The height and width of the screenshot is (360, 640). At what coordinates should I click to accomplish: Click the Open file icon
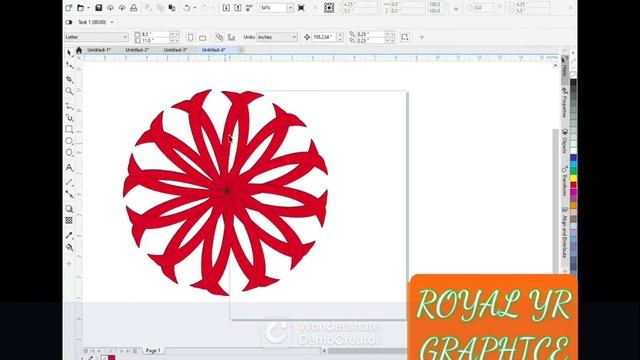coord(80,8)
